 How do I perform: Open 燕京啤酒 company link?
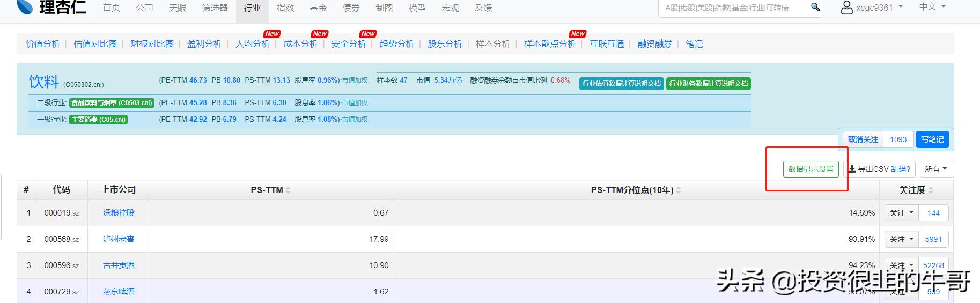(x=119, y=292)
